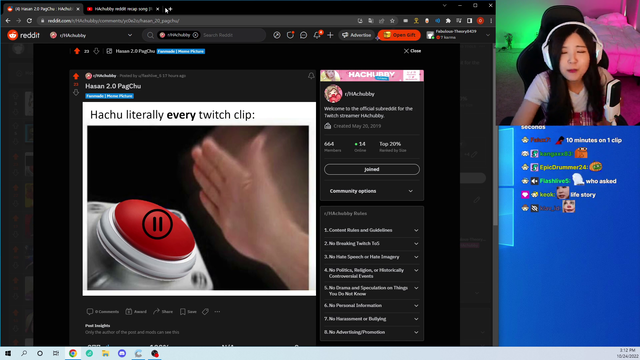
Task: Open the moderation shield icon
Action: pos(290,35)
